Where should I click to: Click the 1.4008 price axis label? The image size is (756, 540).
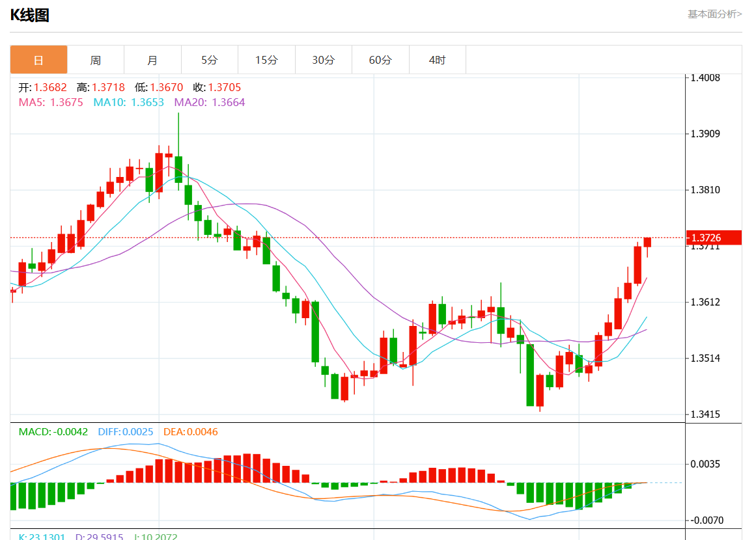[x=705, y=78]
